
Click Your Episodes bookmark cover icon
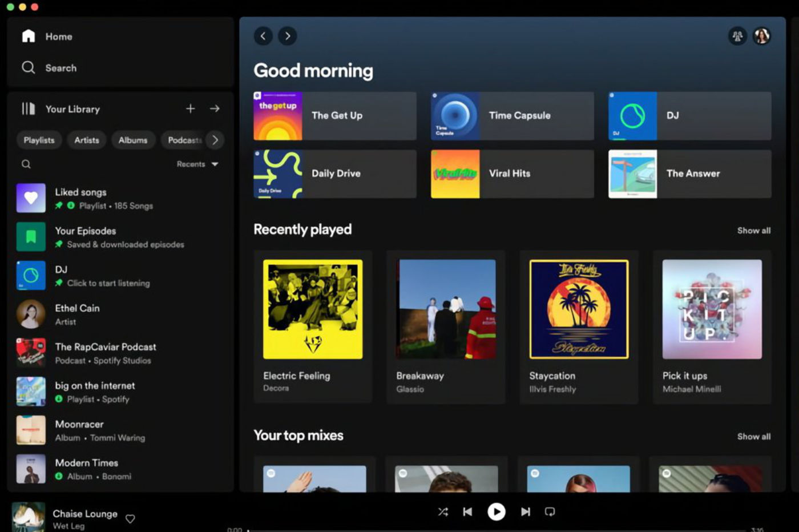(x=31, y=237)
